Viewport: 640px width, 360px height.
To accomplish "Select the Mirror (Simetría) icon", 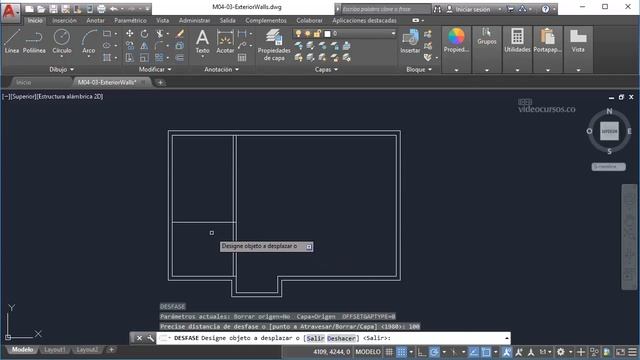I will click(x=144, y=46).
